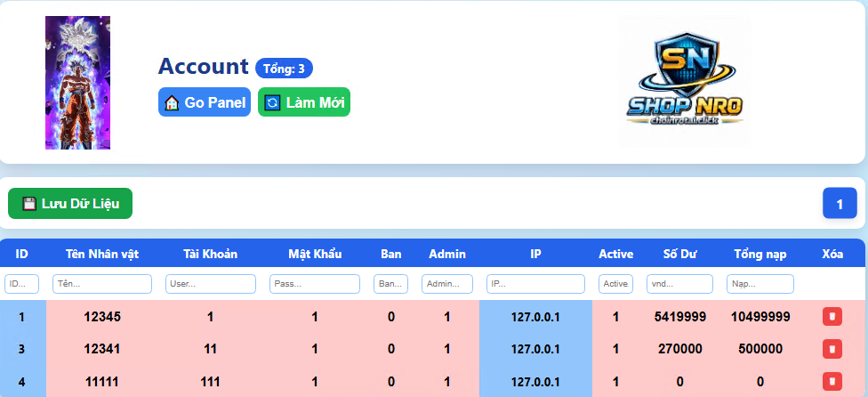The image size is (868, 397).
Task: Click the IP column header
Action: tap(536, 255)
